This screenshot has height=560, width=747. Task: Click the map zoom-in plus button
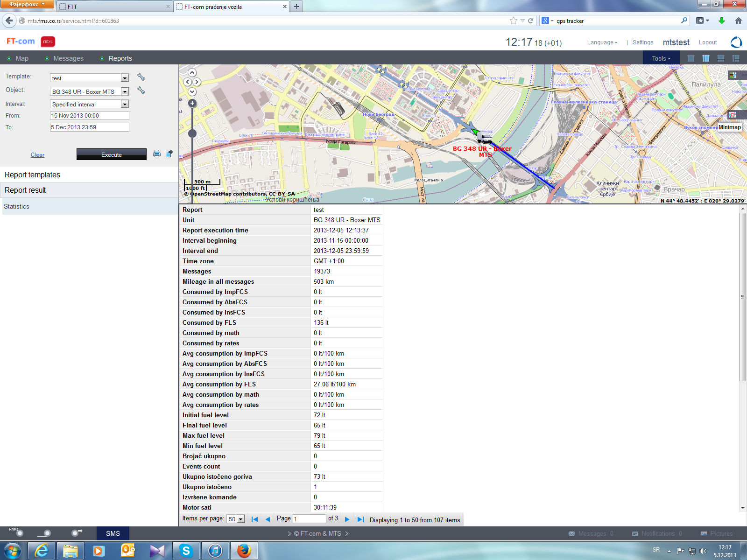pyautogui.click(x=192, y=103)
